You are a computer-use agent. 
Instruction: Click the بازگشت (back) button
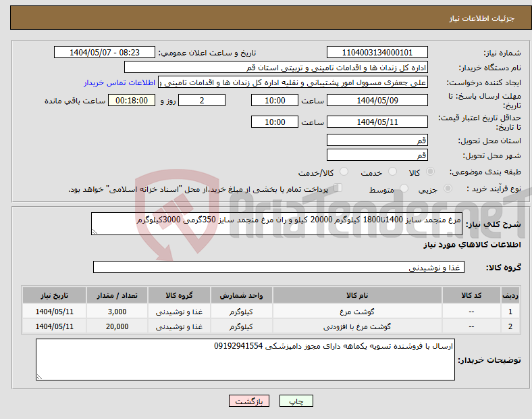tap(249, 401)
